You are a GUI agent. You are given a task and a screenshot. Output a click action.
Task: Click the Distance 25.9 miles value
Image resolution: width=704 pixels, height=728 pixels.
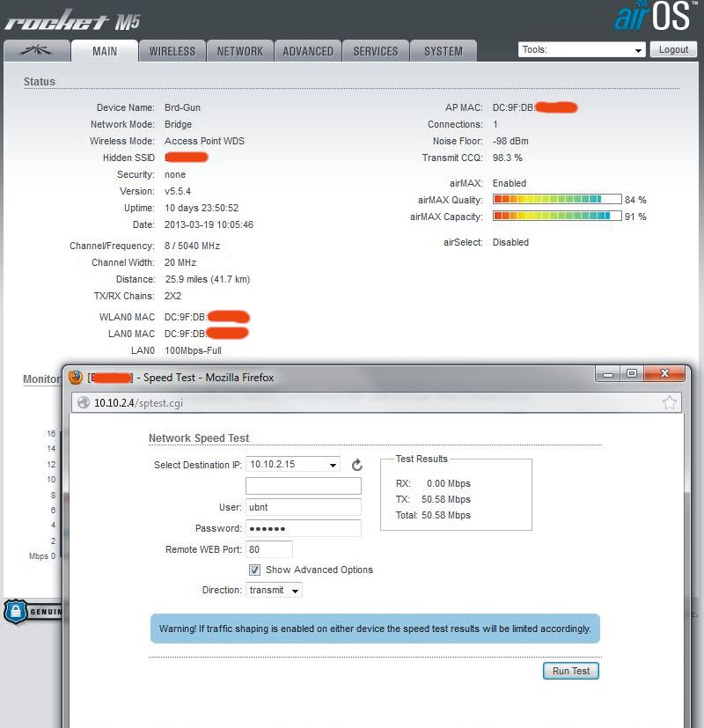point(208,279)
